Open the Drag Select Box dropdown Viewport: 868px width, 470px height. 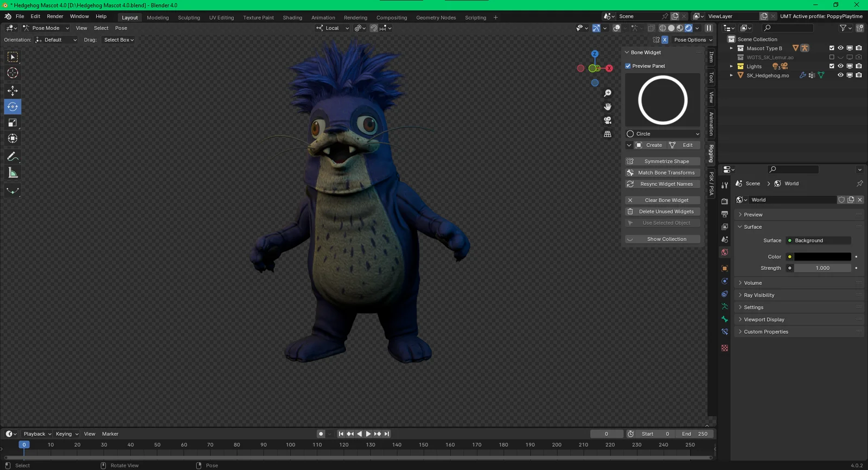pyautogui.click(x=119, y=40)
